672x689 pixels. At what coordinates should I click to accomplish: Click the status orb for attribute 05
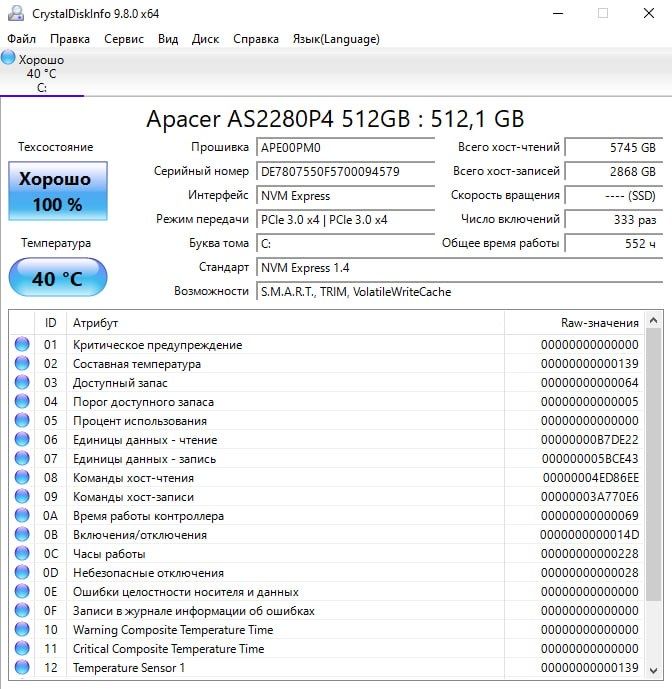[22, 420]
